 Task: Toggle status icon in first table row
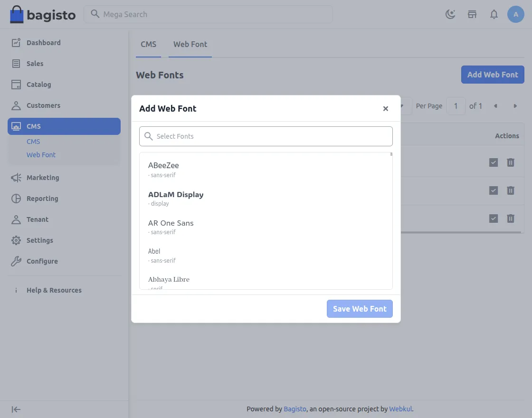pos(494,162)
